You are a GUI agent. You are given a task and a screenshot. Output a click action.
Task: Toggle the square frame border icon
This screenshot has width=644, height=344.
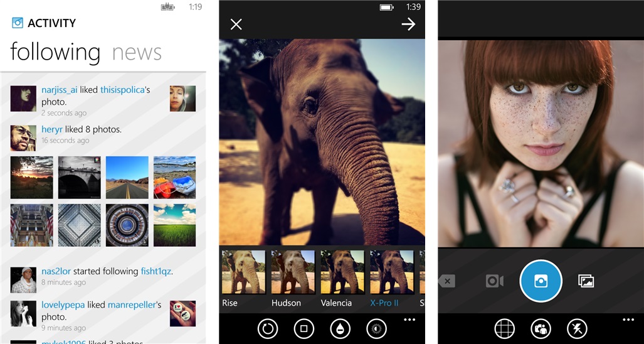pyautogui.click(x=304, y=329)
